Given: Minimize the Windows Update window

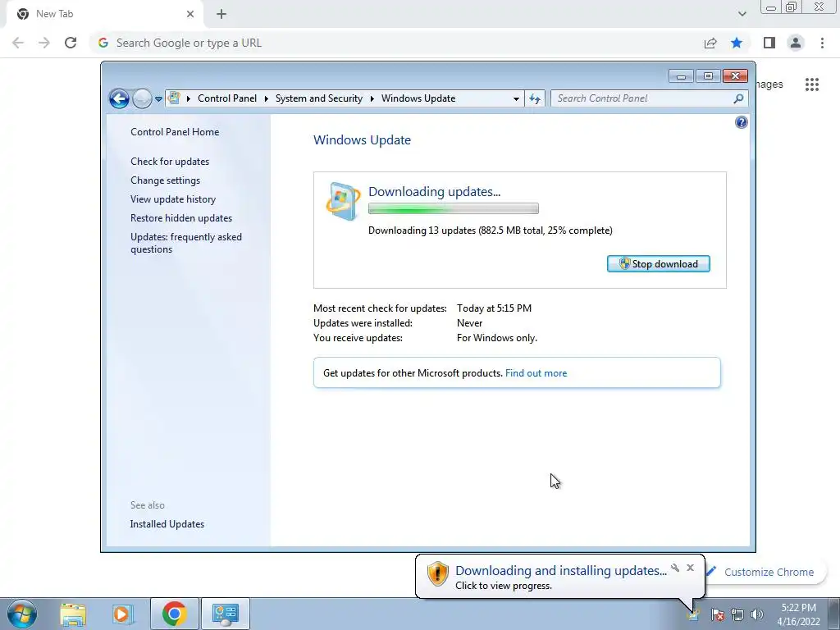Looking at the screenshot, I should (x=681, y=76).
